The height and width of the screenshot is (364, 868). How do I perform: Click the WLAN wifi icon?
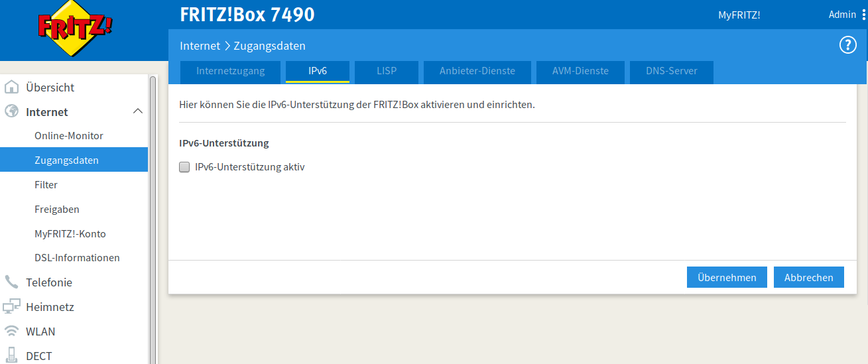(11, 331)
